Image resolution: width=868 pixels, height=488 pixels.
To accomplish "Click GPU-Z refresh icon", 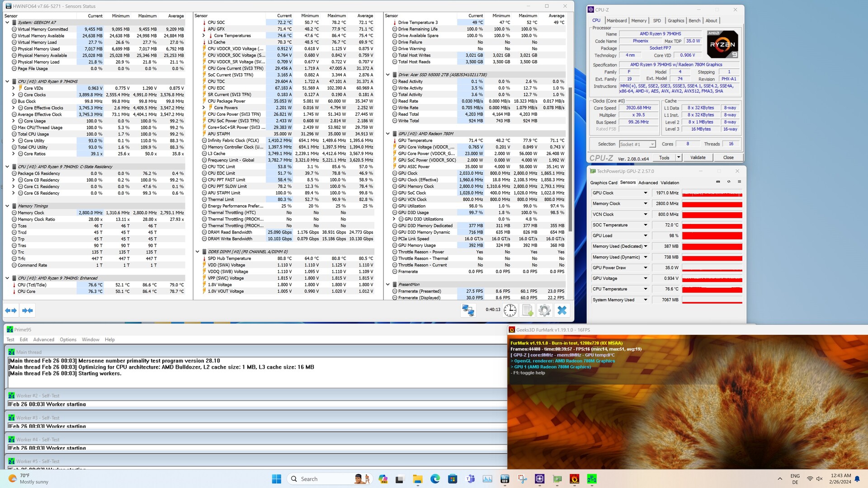I will coord(729,182).
